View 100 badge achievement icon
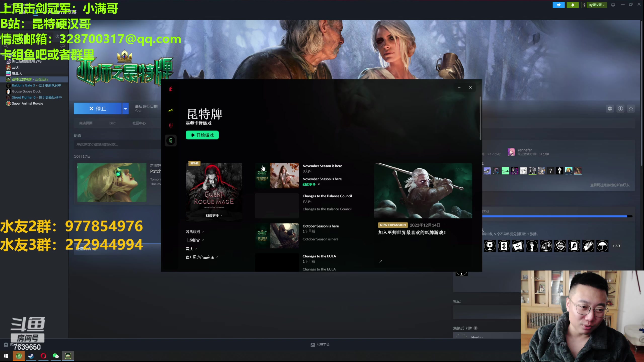644x362 pixels. pos(560,246)
